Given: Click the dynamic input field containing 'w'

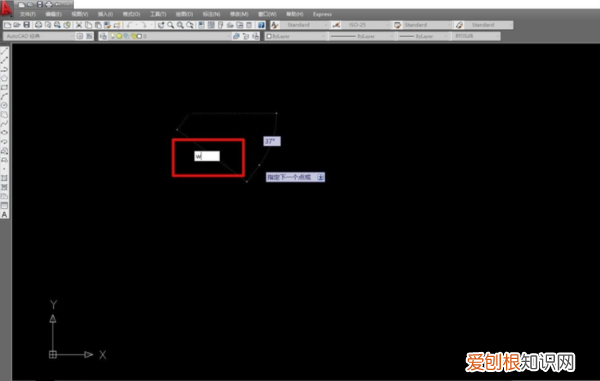Looking at the screenshot, I should coord(207,156).
